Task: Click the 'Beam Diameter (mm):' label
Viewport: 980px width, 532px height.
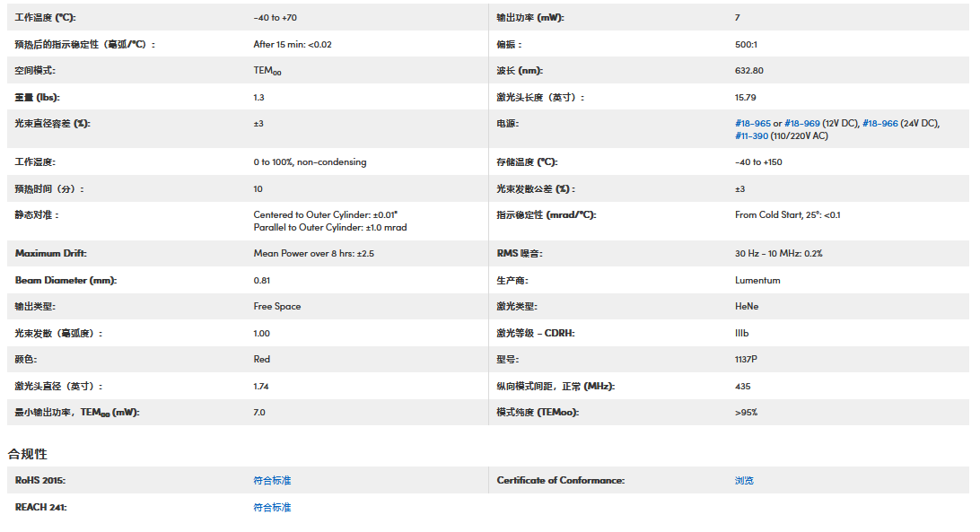Action: [x=66, y=281]
